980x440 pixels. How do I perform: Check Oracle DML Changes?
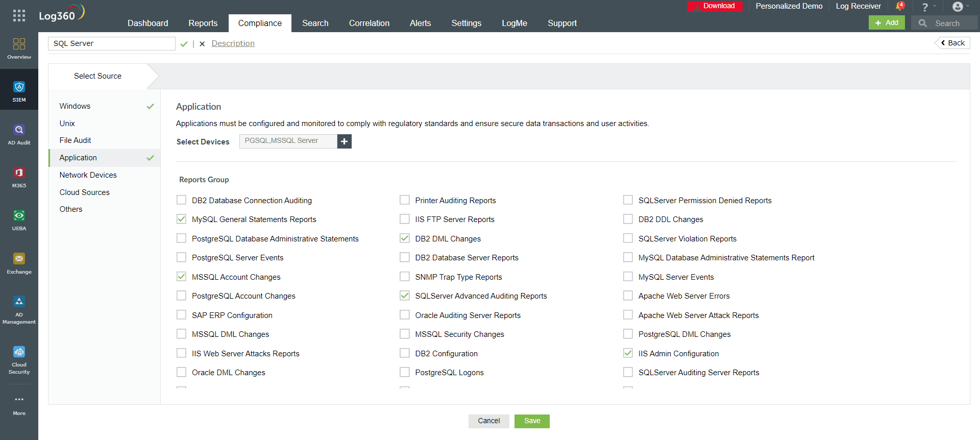tap(181, 372)
